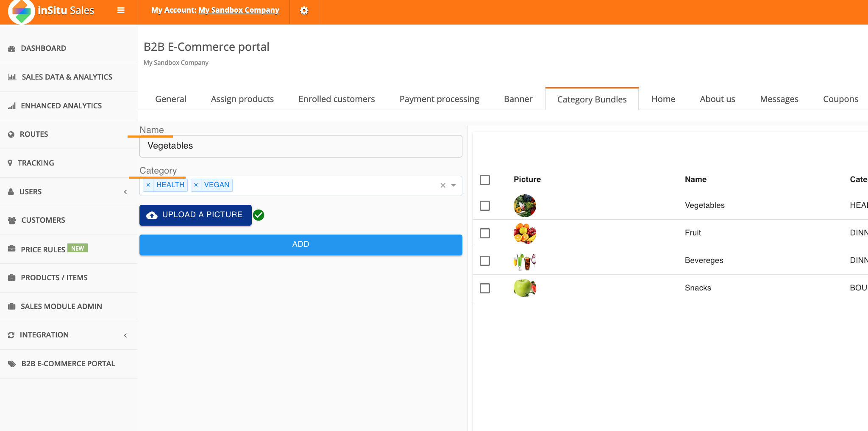This screenshot has height=431, width=868.
Task: Open the Category dropdown arrow
Action: tap(453, 185)
